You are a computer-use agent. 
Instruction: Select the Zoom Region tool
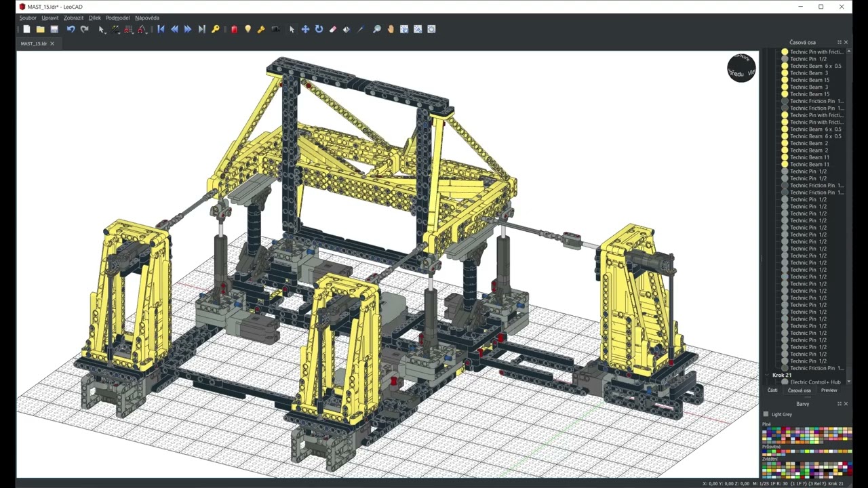click(431, 29)
